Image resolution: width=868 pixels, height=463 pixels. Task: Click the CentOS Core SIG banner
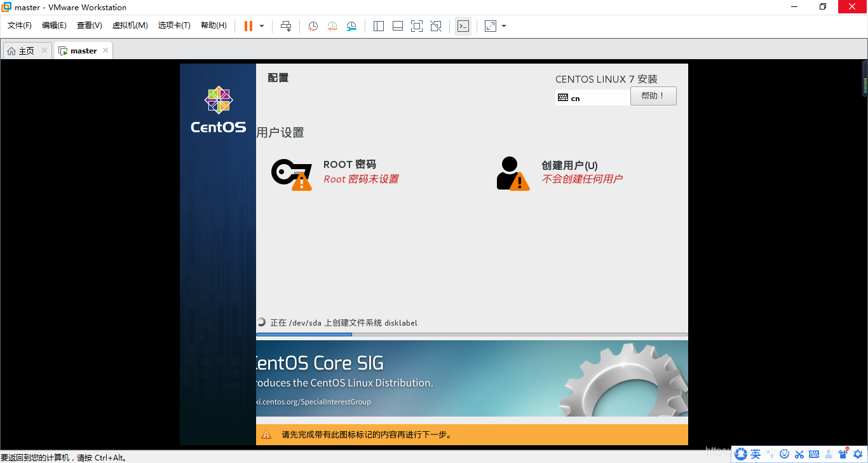pos(472,378)
